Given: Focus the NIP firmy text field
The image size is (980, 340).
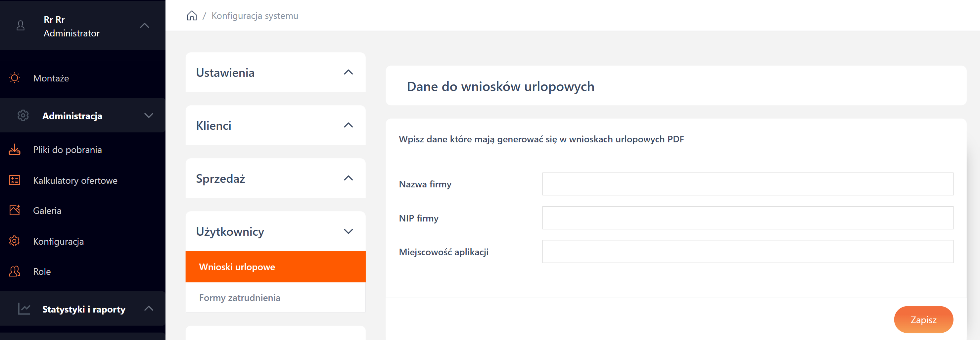Looking at the screenshot, I should pyautogui.click(x=747, y=218).
